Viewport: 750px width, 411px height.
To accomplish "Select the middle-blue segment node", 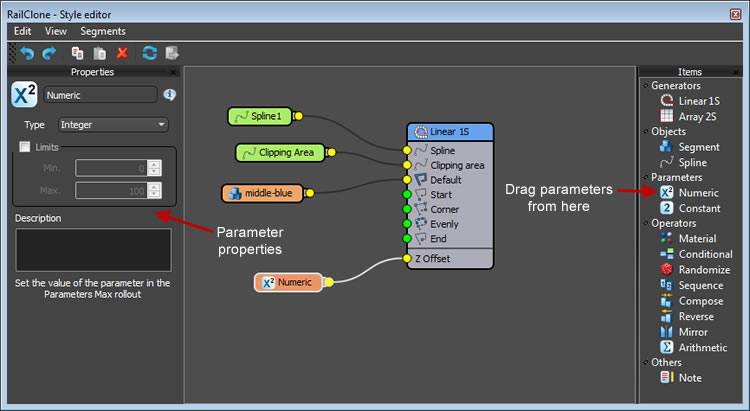I will pos(263,193).
